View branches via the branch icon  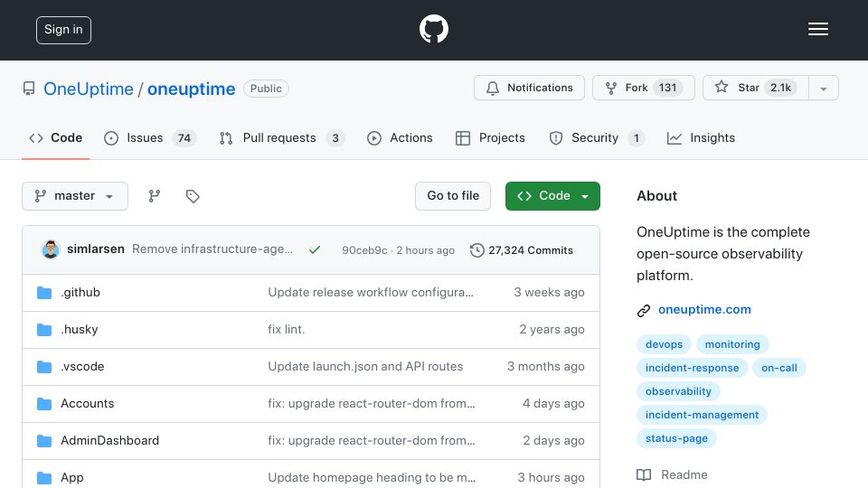click(155, 196)
